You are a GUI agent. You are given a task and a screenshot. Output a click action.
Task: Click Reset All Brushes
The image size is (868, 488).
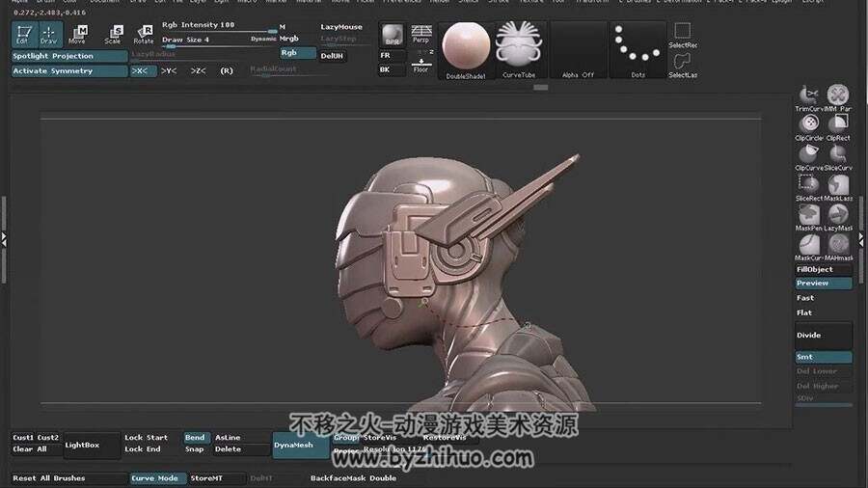68,478
